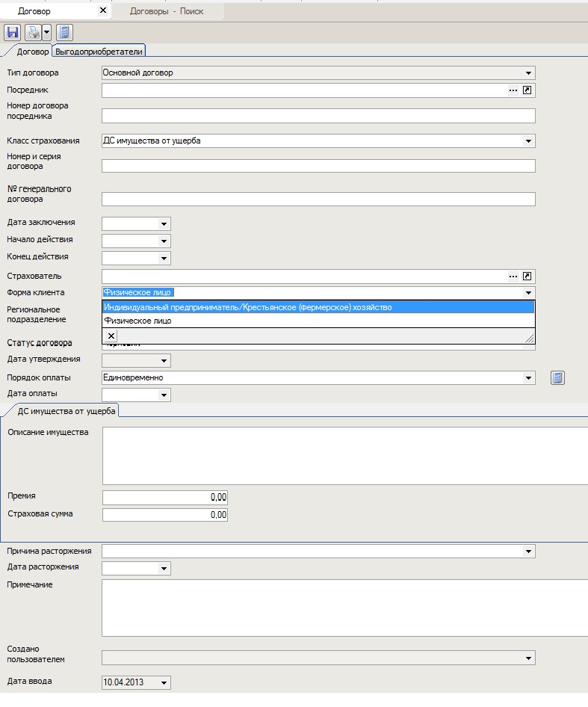Image resolution: width=588 pixels, height=707 pixels.
Task: Expand the Тип договора dropdown
Action: pyautogui.click(x=528, y=73)
